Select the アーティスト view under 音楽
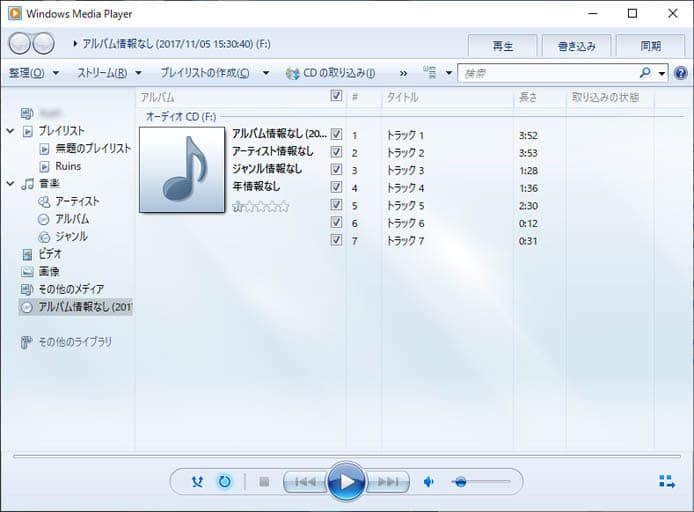Image resolution: width=694 pixels, height=512 pixels. [77, 201]
